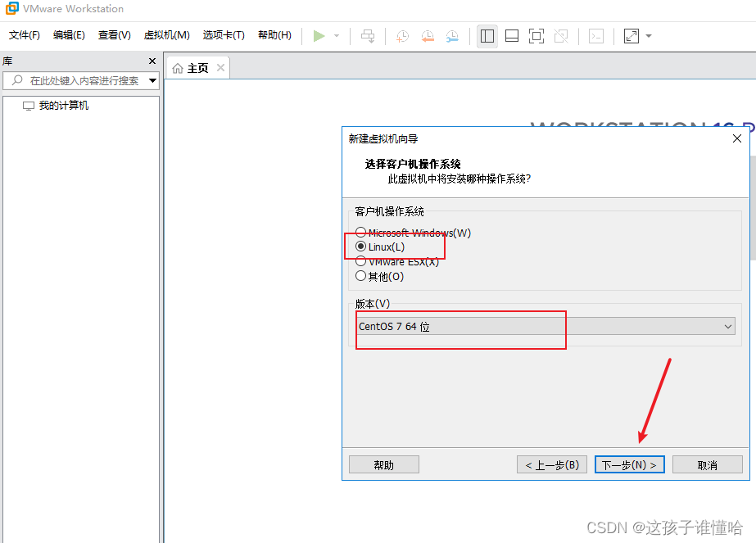
Task: Close the library panel with its X
Action: click(152, 61)
